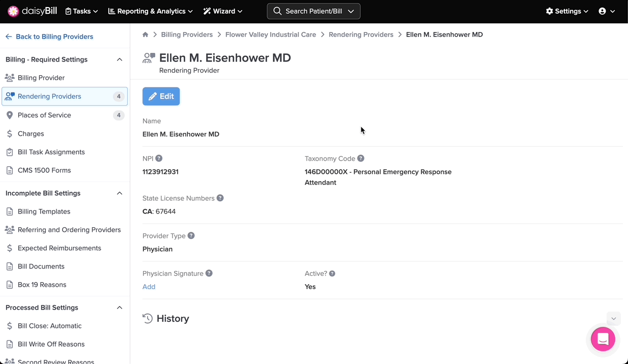This screenshot has height=364, width=628.
Task: Open the chat support bubble
Action: [603, 339]
